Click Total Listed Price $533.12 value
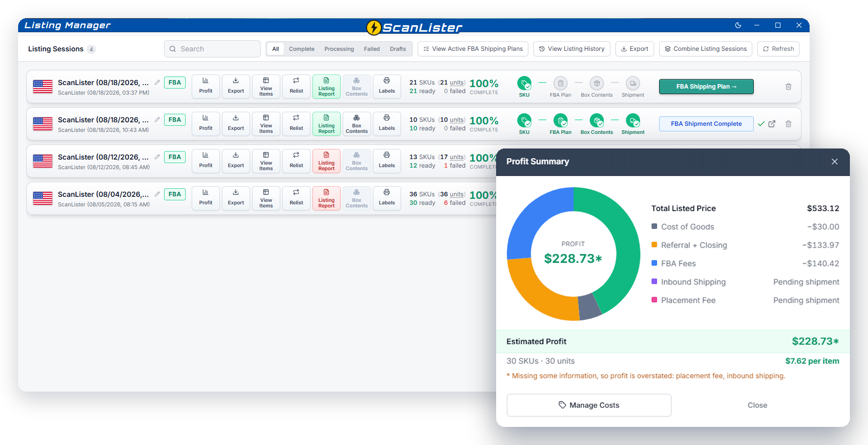 (823, 208)
